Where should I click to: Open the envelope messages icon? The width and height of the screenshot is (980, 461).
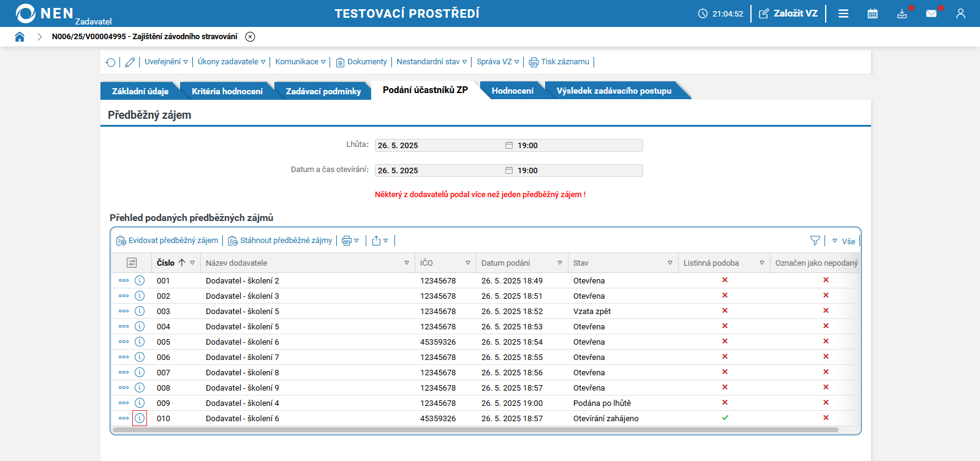tap(931, 13)
